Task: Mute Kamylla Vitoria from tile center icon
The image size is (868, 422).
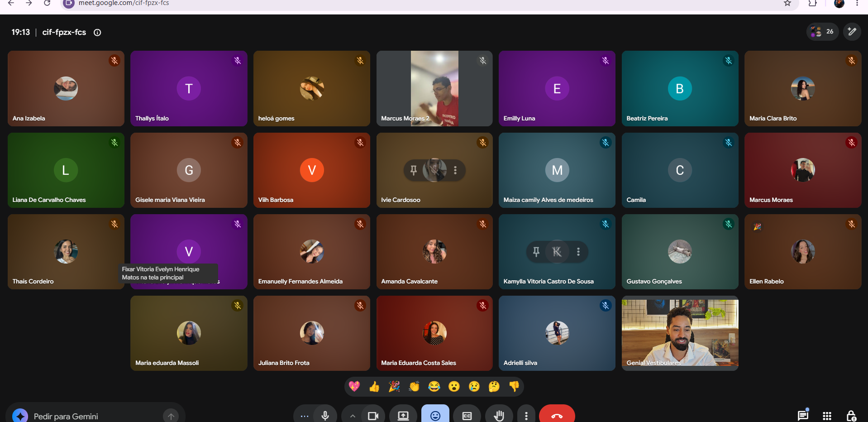Action: point(557,252)
